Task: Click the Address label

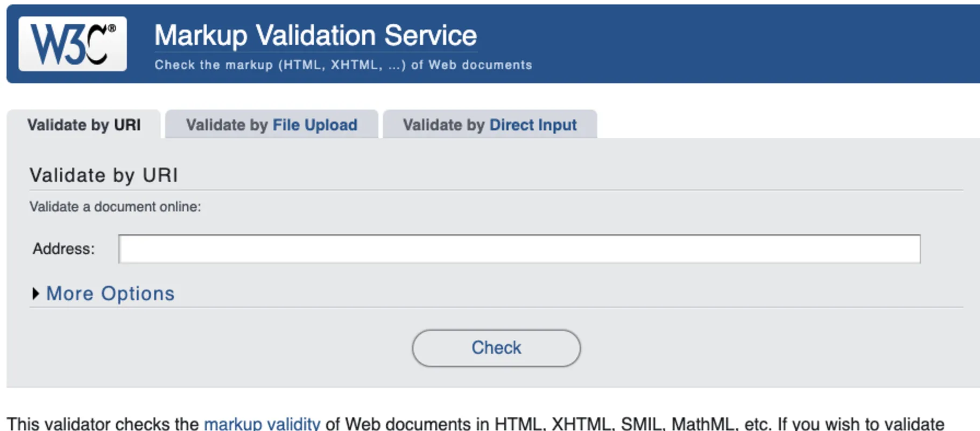Action: [x=64, y=249]
